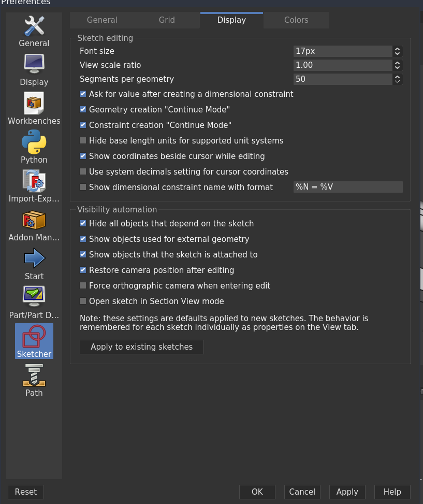423x504 pixels.
Task: Enable "Open sketch in Section View mode"
Action: point(83,301)
